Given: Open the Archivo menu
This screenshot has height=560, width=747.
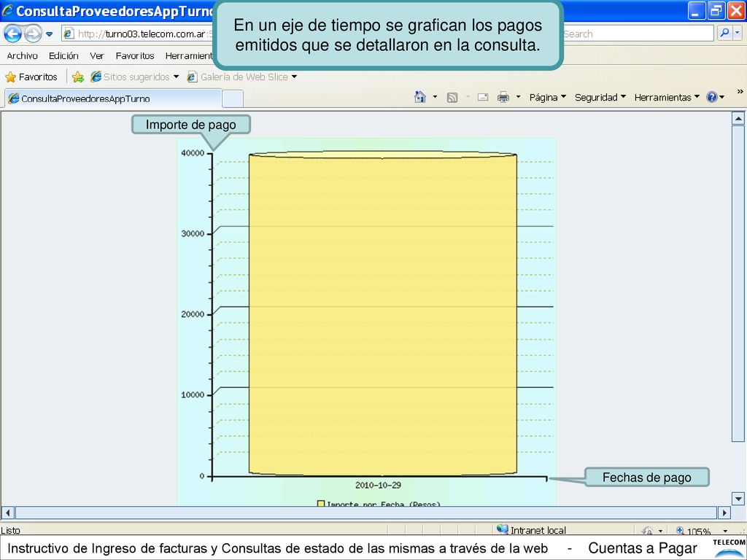Looking at the screenshot, I should [x=22, y=55].
